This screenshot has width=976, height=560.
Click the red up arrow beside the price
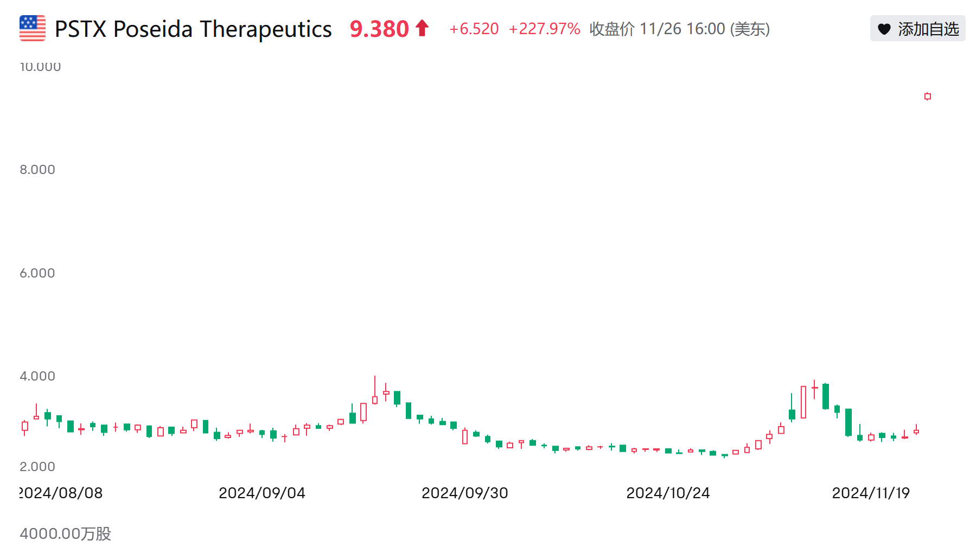[422, 28]
